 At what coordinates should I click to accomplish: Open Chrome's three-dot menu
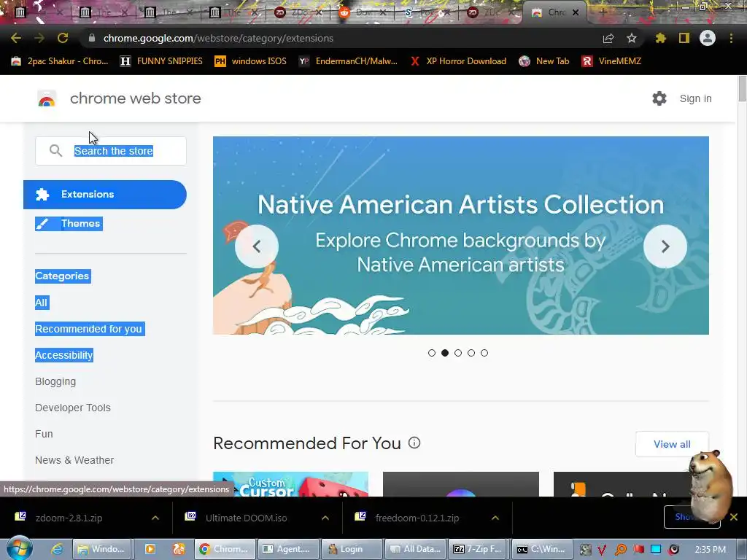(731, 38)
